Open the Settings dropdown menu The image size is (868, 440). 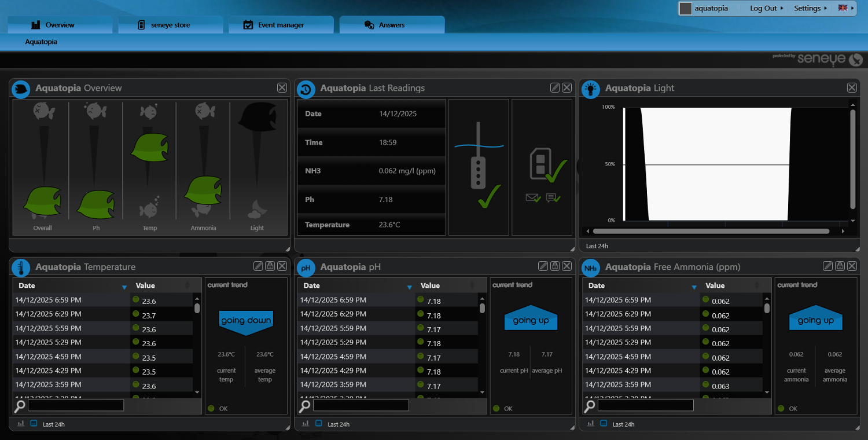[x=810, y=8]
